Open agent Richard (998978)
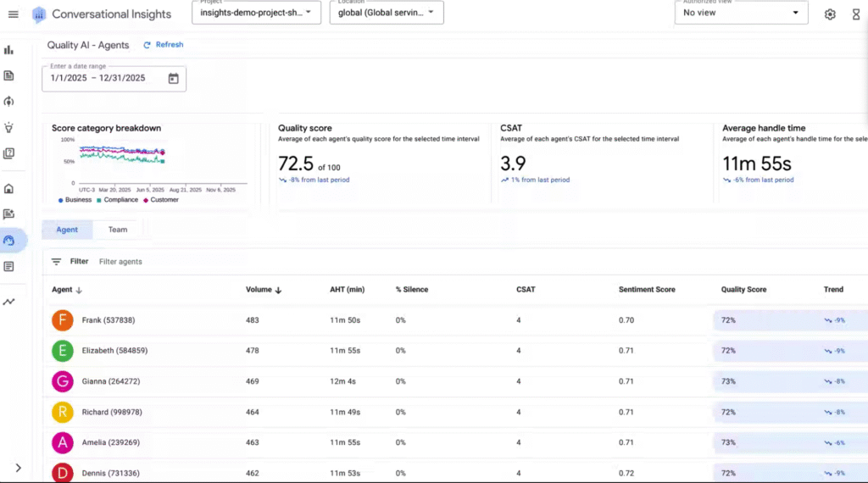 pyautogui.click(x=112, y=412)
